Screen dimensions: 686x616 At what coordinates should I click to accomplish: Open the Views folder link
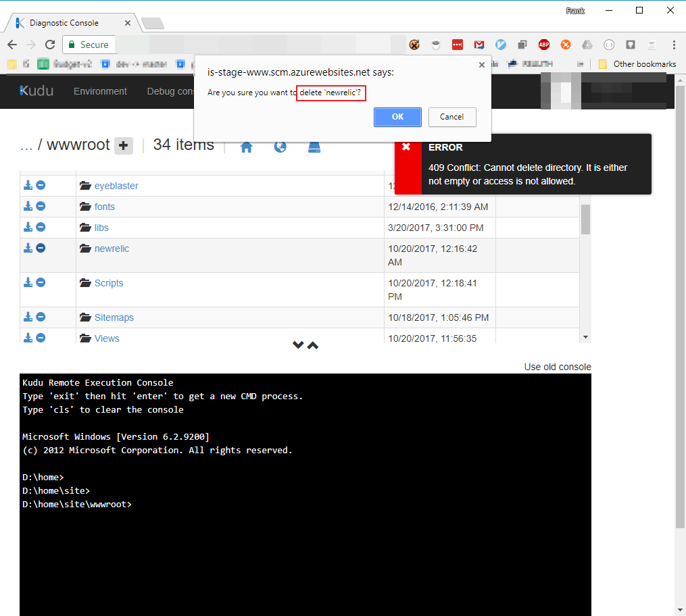[107, 338]
